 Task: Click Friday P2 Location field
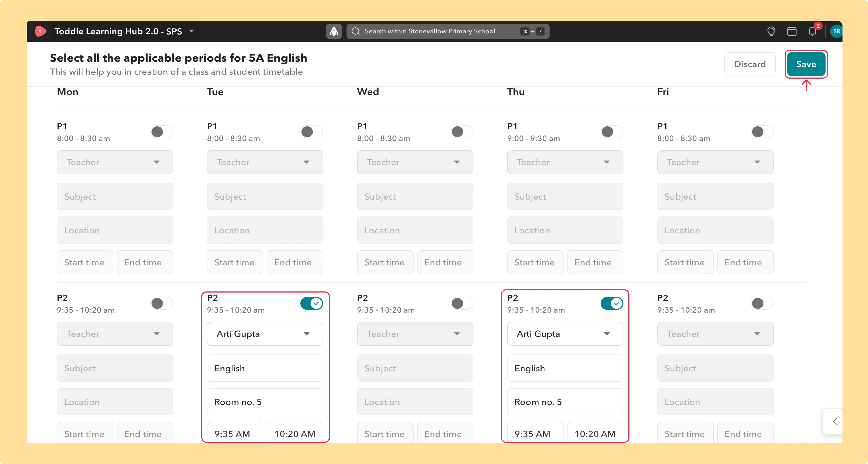(x=715, y=402)
